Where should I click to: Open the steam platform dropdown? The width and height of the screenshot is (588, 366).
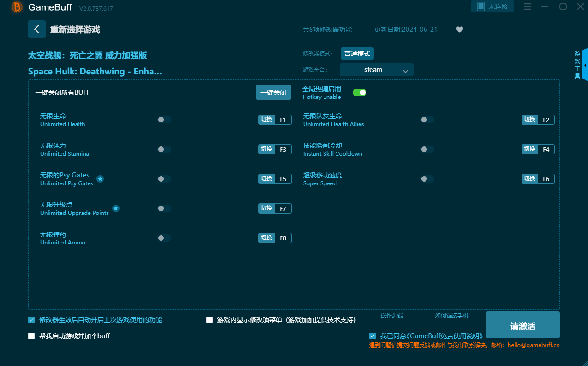[377, 70]
